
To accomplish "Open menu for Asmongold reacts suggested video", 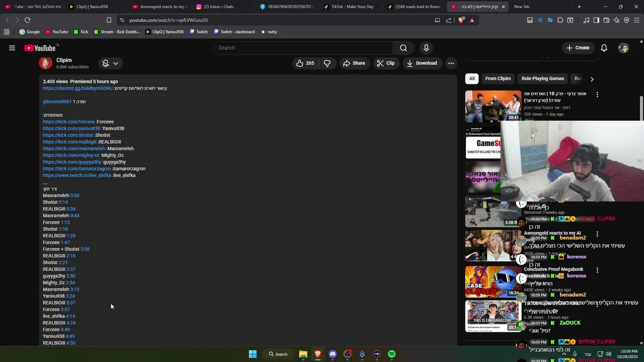I will (597, 234).
